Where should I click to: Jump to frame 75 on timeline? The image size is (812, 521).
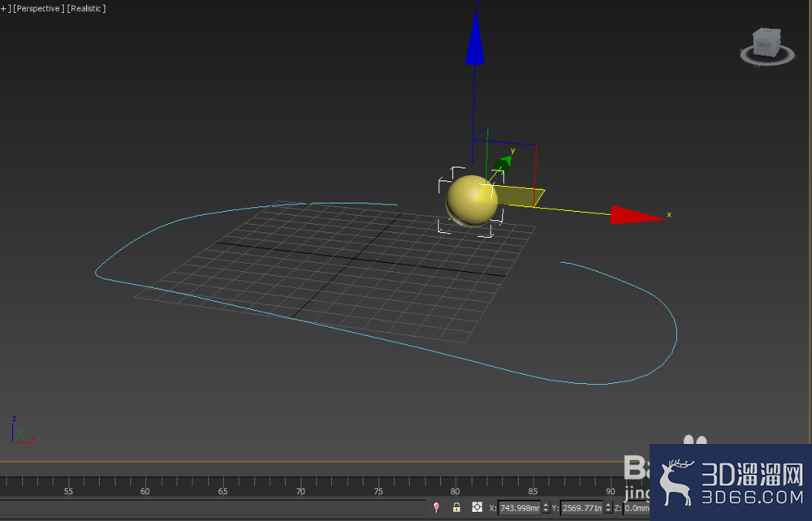(378, 491)
